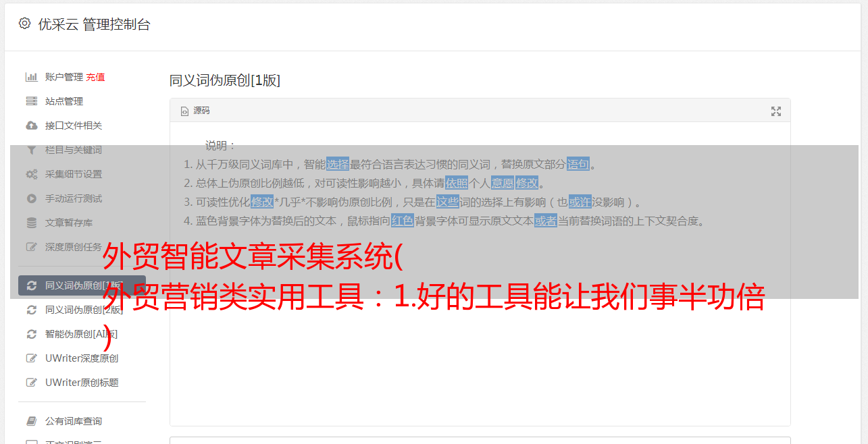Open 账户管理 bar chart icon
Viewport: 868px width, 444px height.
[x=31, y=77]
